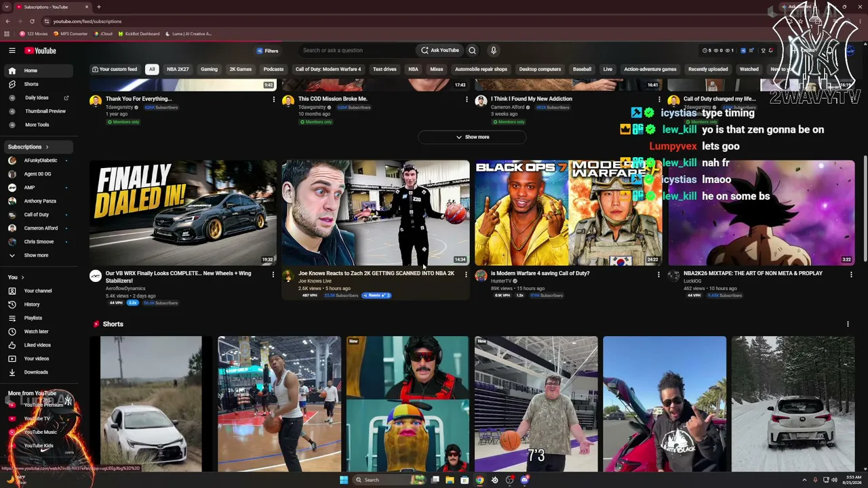Screen dimensions: 868x488
Task: Click the search magnifier button
Action: pos(472,50)
